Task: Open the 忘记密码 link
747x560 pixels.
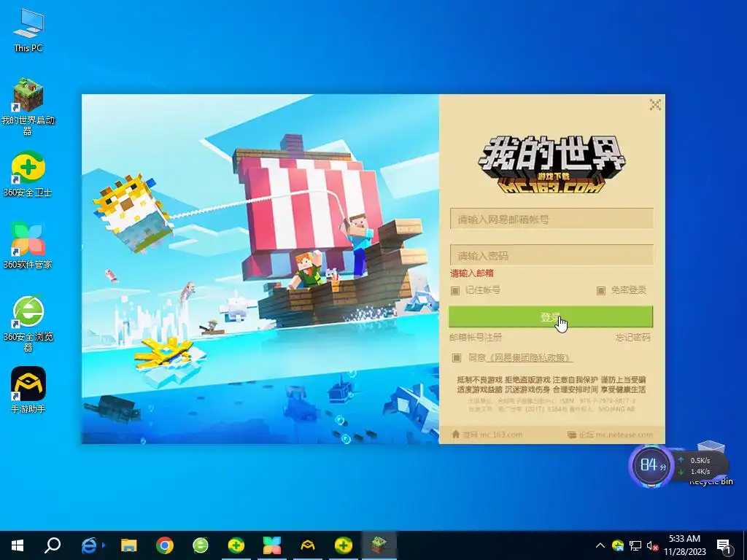Action: (632, 337)
